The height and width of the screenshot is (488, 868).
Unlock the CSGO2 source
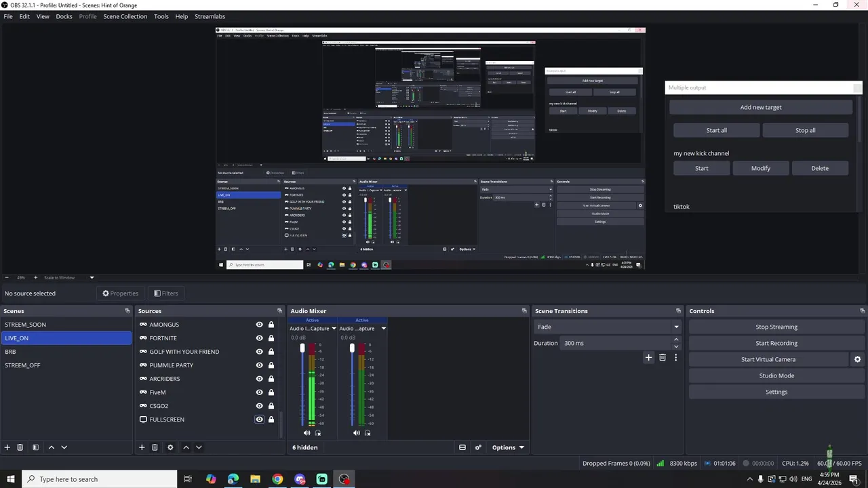(271, 406)
